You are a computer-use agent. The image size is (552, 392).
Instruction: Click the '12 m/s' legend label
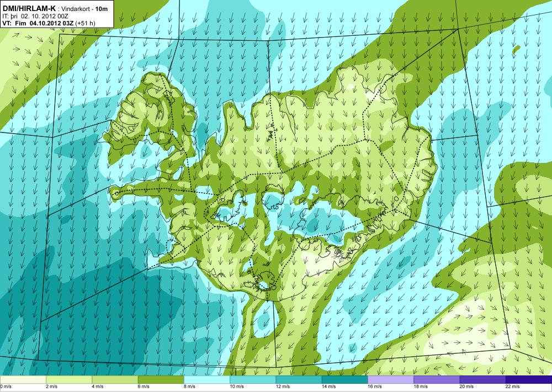(x=283, y=386)
